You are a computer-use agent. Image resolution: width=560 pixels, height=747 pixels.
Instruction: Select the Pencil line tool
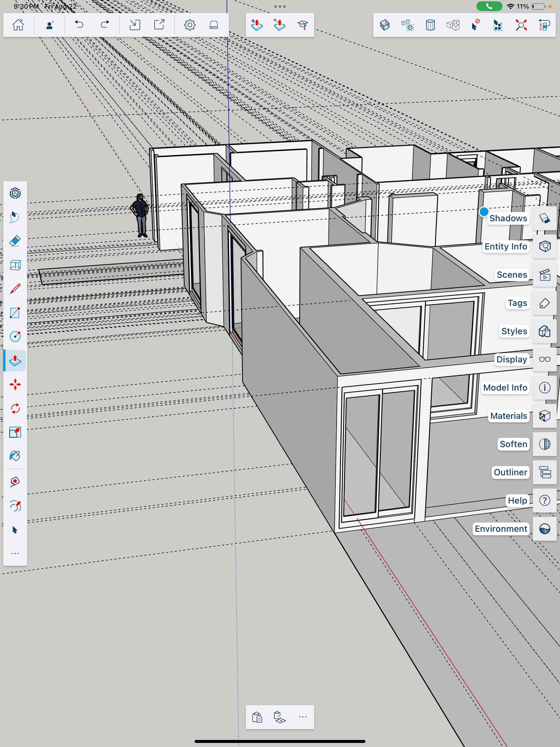tap(15, 289)
